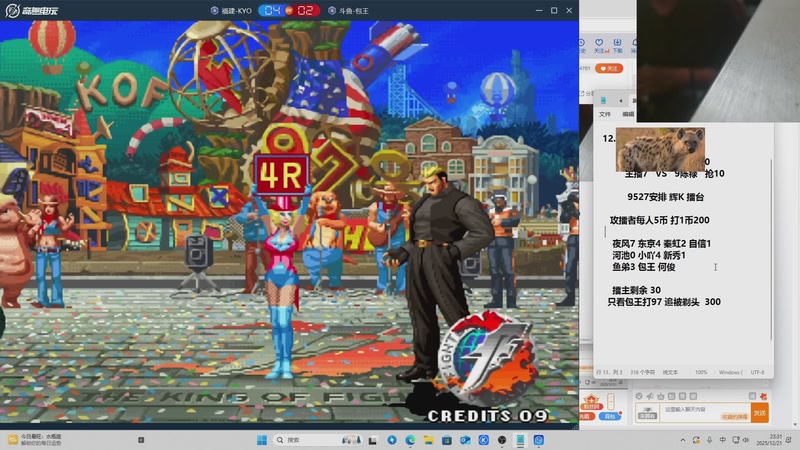Click the CREDITS 09 counter in the game

487,416
